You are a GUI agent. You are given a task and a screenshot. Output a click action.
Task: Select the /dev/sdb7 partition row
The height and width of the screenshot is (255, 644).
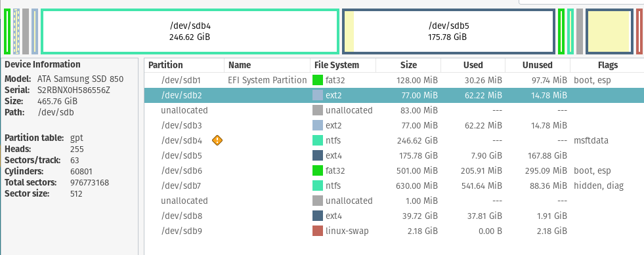tap(395, 186)
